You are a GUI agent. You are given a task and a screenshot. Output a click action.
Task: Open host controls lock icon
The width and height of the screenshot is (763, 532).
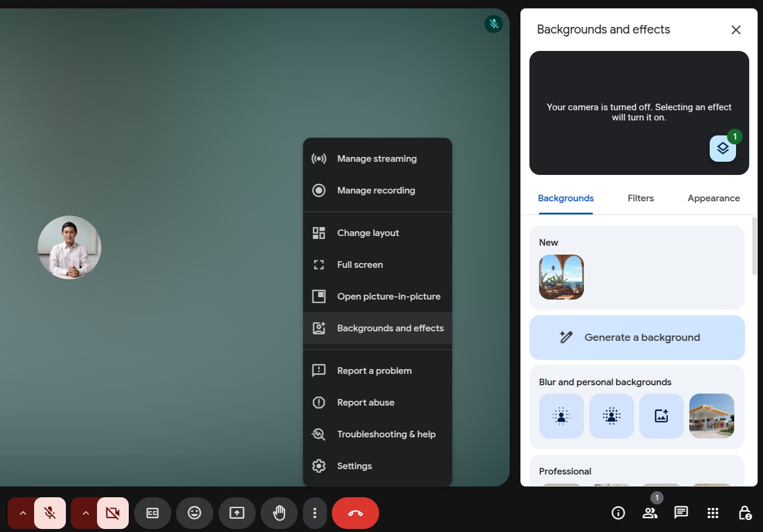744,513
